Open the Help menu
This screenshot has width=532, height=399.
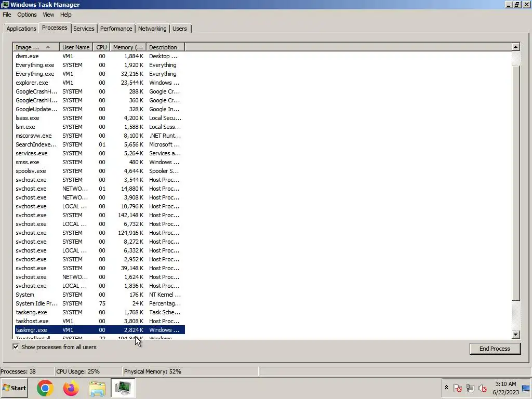coord(66,15)
